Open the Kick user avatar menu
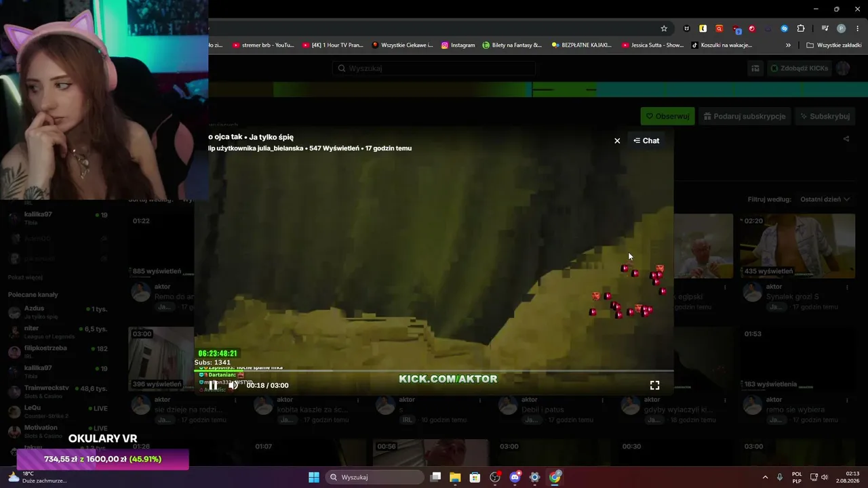Image resolution: width=868 pixels, height=488 pixels. tap(843, 68)
